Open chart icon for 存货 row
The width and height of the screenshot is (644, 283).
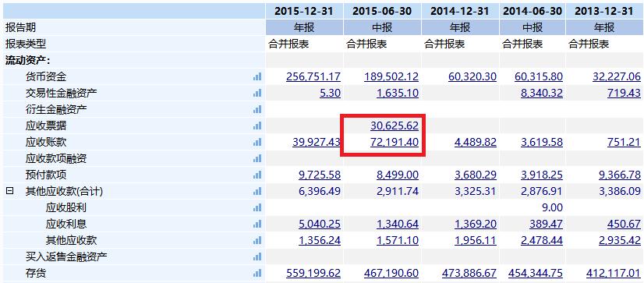point(257,273)
